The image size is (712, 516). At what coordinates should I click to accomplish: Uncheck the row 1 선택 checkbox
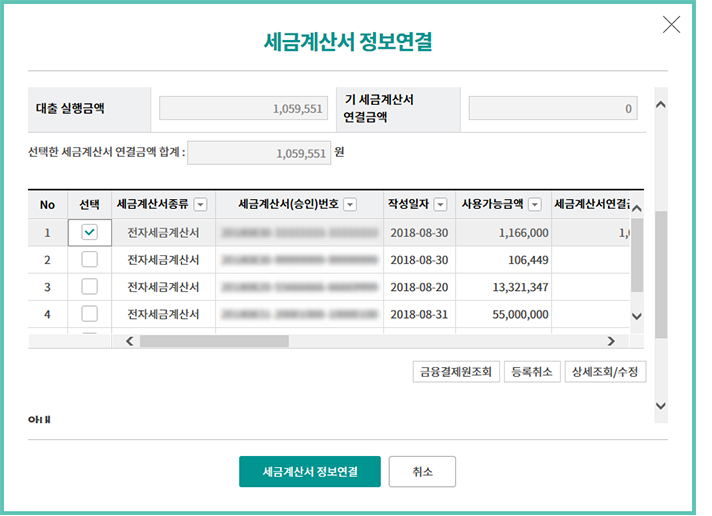coord(90,232)
